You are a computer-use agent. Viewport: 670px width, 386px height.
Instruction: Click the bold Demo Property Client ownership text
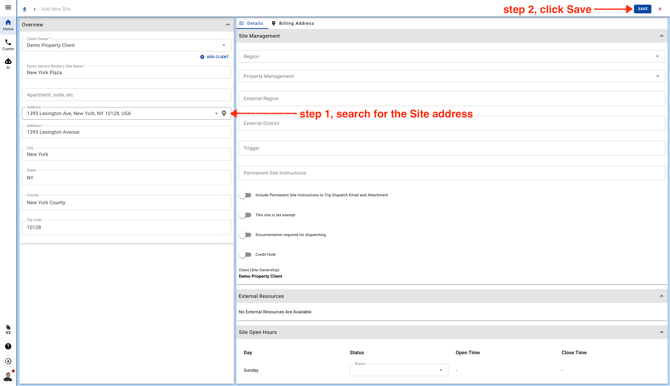(260, 276)
